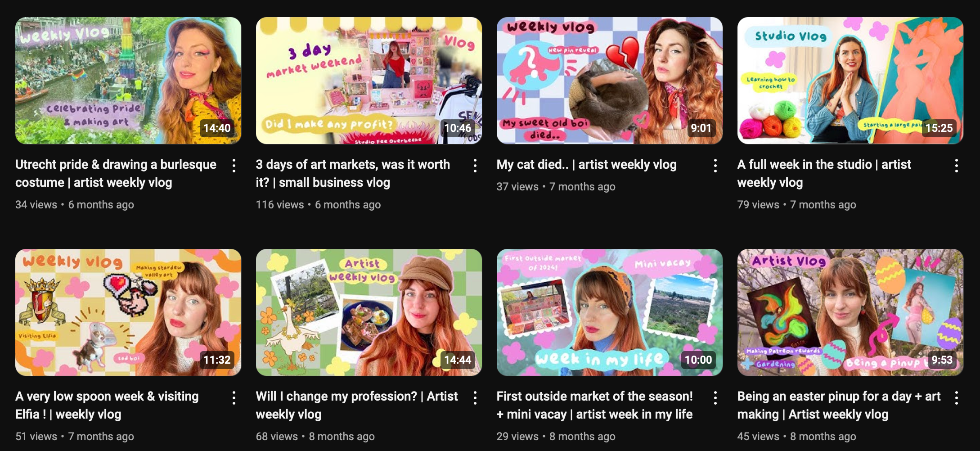Image resolution: width=980 pixels, height=451 pixels.
Task: Open more actions for First outside market video
Action: click(x=715, y=397)
